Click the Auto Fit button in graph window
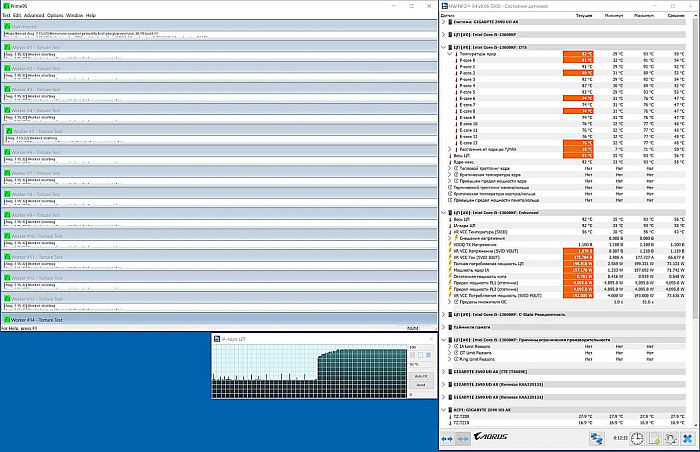The image size is (700, 452). 421,377
